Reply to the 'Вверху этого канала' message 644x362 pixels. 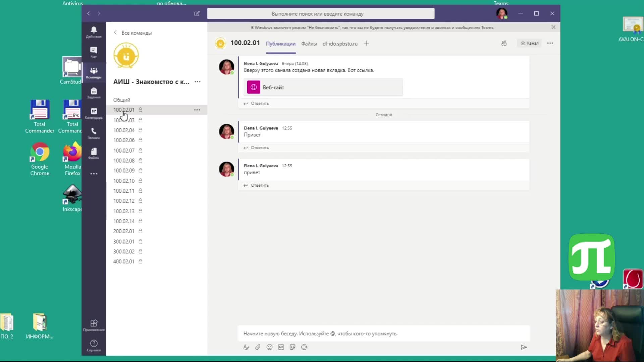point(256,104)
